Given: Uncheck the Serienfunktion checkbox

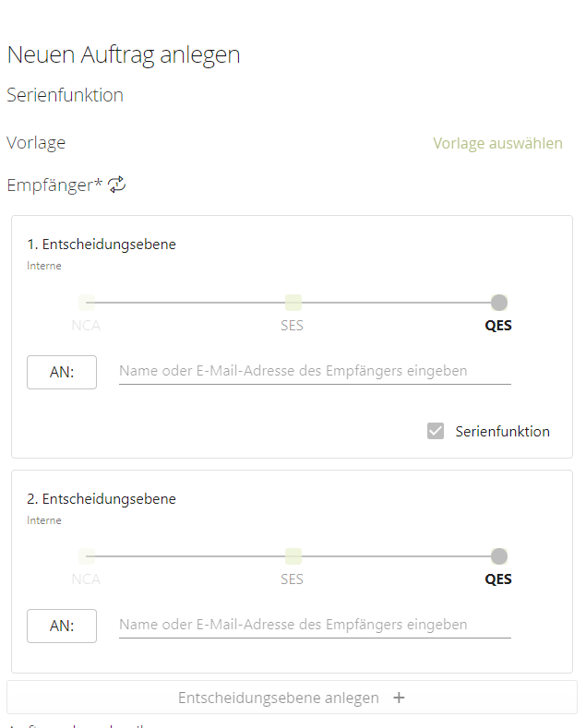Looking at the screenshot, I should coord(436,431).
